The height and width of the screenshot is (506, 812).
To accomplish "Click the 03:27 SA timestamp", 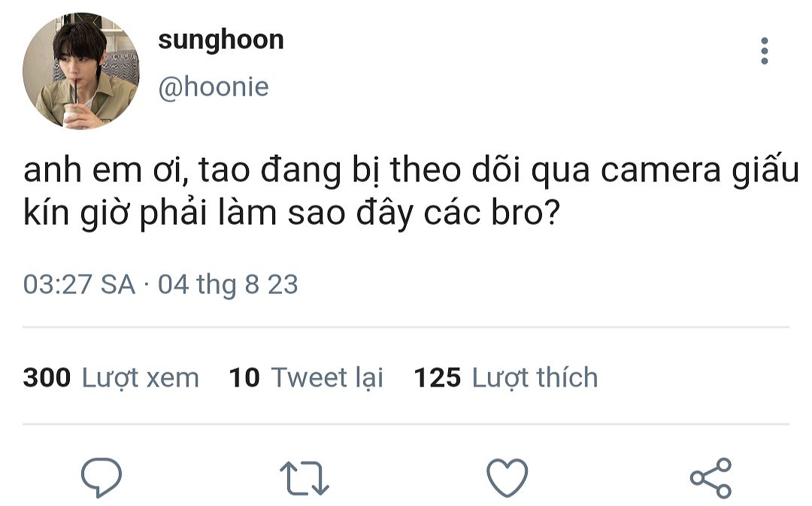I will [79, 284].
